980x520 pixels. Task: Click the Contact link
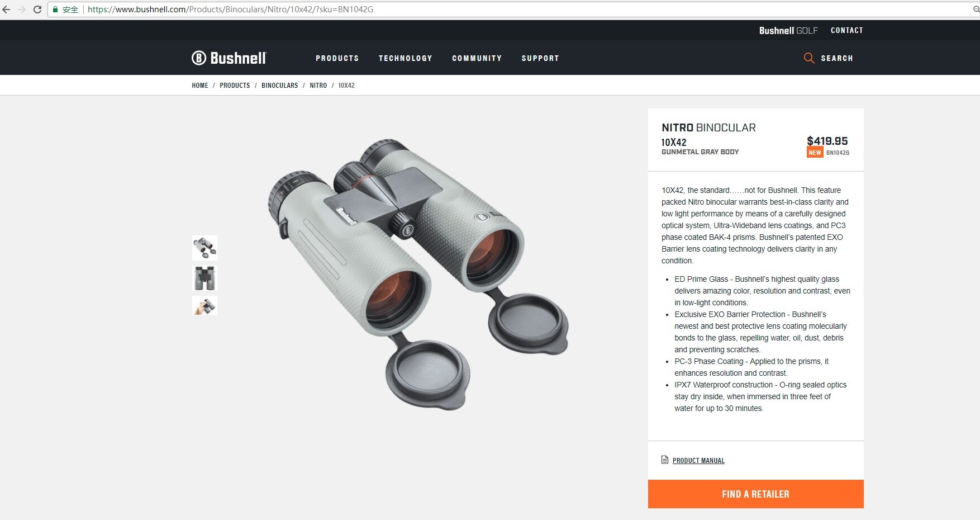click(x=846, y=31)
